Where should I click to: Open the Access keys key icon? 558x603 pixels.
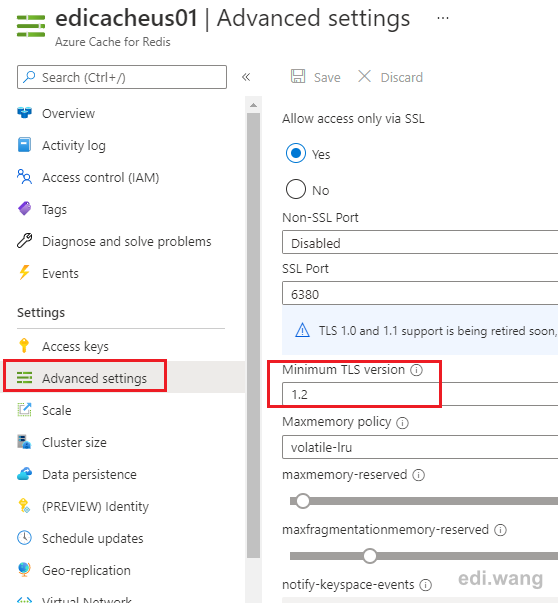click(x=24, y=345)
